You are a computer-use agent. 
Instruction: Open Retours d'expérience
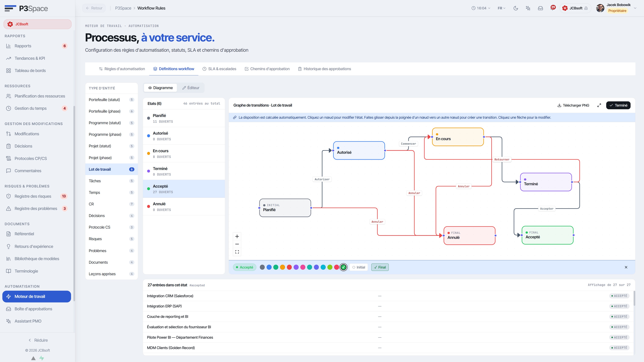[x=37, y=246]
